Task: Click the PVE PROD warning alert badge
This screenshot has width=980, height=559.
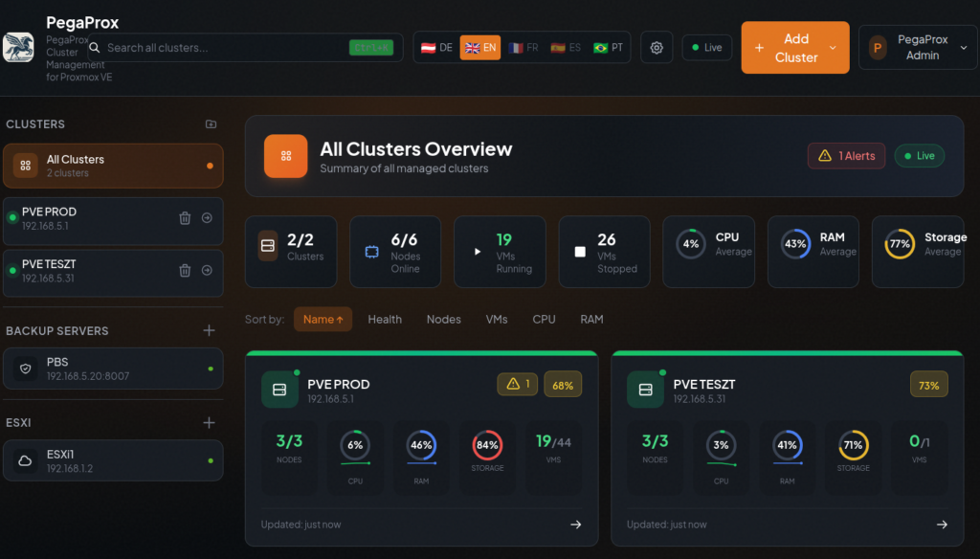Action: 517,384
